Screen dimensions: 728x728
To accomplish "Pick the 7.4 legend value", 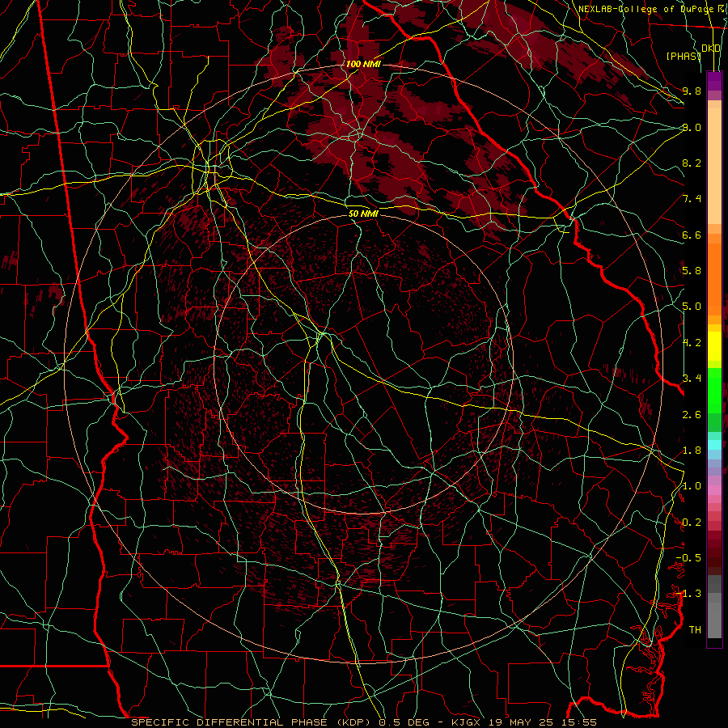I will 692,199.
